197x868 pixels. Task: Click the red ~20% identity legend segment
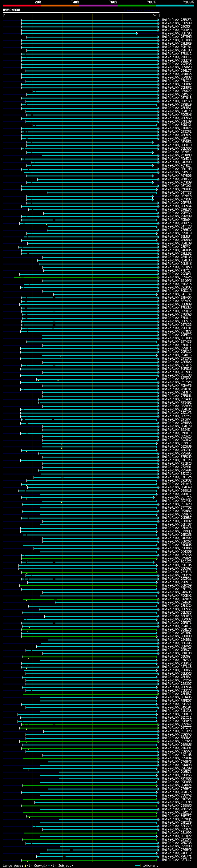click(22, 6)
